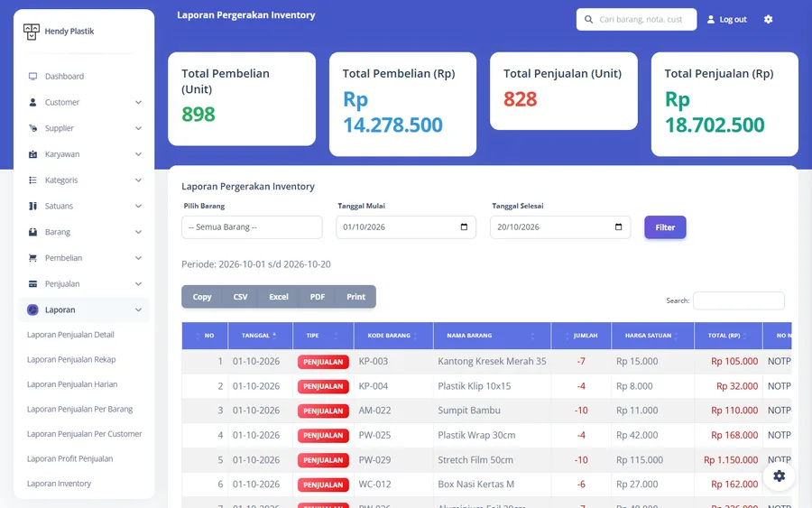The height and width of the screenshot is (508, 812).
Task: Click the Customer person icon
Action: (x=32, y=102)
